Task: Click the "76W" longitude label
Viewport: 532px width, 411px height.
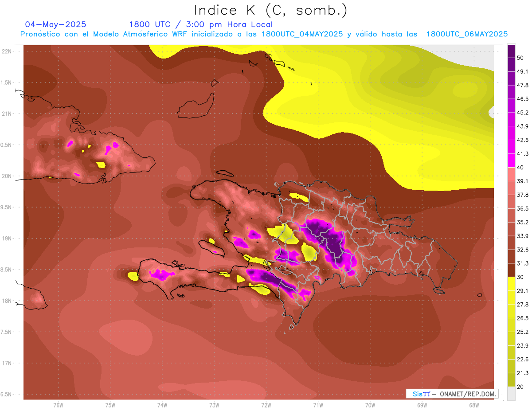Action: 58,405
